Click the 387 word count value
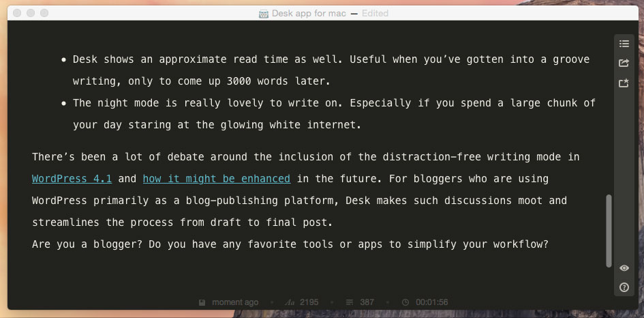 point(367,302)
